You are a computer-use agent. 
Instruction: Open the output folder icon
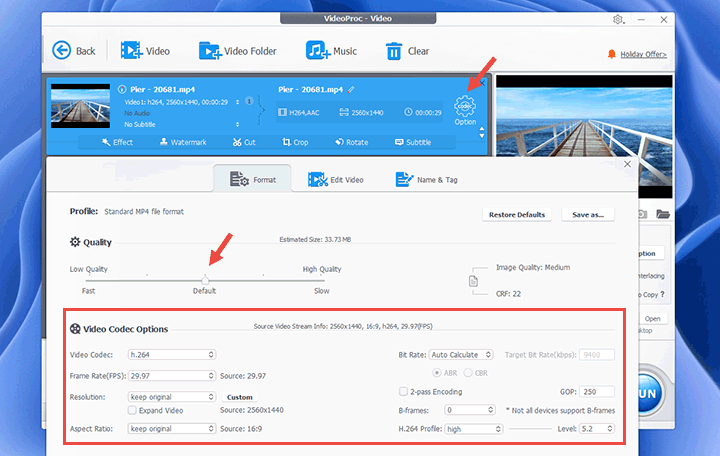coord(663,214)
